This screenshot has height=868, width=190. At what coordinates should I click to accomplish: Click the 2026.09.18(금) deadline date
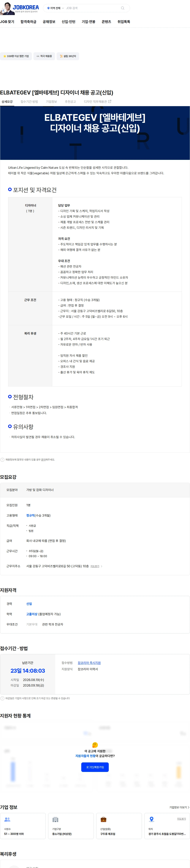(x=33, y=685)
